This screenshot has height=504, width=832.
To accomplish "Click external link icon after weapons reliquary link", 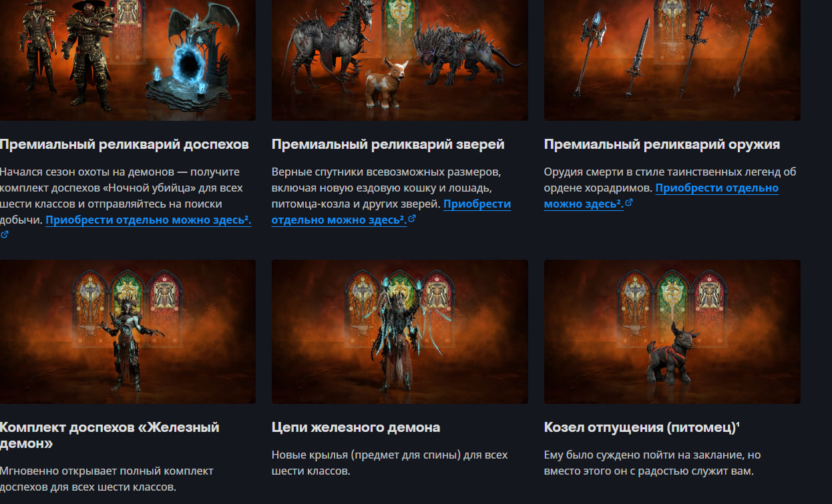I will (x=628, y=202).
